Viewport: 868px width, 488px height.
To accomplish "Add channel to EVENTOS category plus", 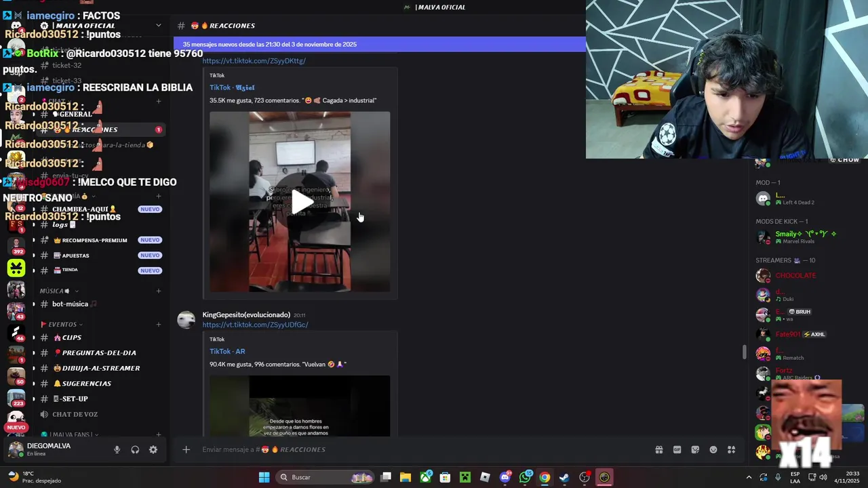I will (x=159, y=325).
